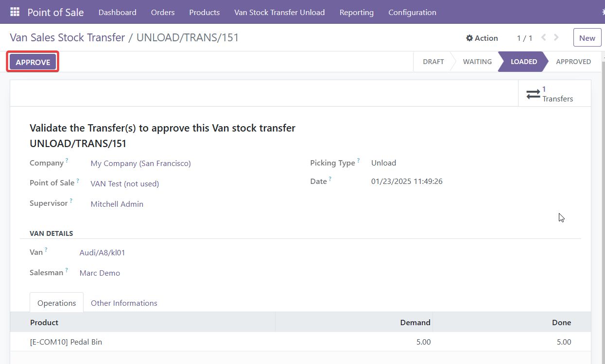
Task: Switch to Other Informations tab
Action: [x=124, y=303]
